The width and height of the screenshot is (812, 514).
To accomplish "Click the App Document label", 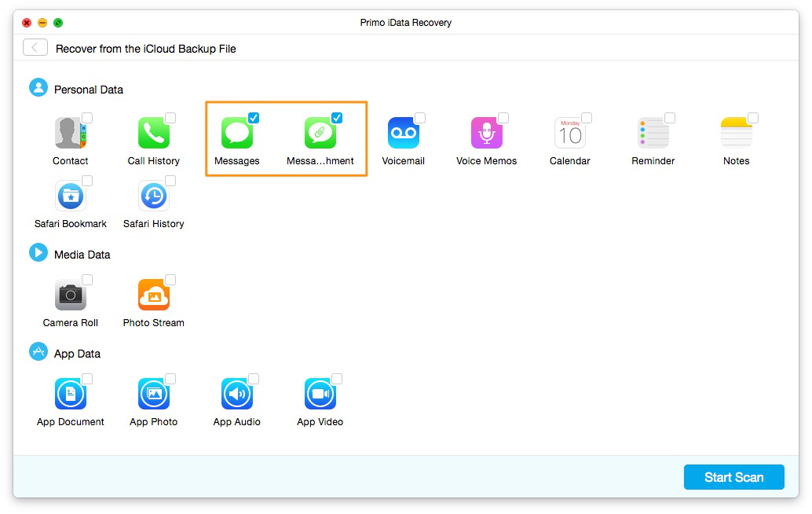I will [71, 422].
